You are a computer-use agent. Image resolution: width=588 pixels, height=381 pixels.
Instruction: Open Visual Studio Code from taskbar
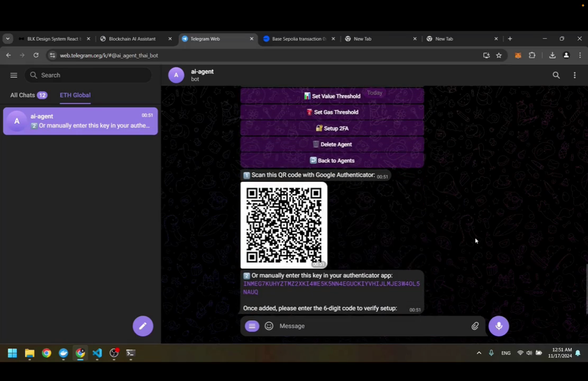click(97, 353)
